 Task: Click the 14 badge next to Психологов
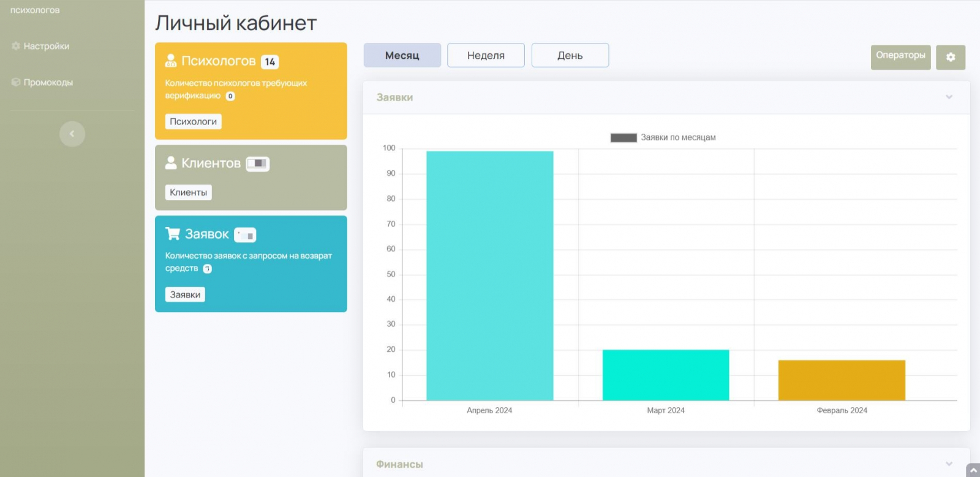point(270,62)
